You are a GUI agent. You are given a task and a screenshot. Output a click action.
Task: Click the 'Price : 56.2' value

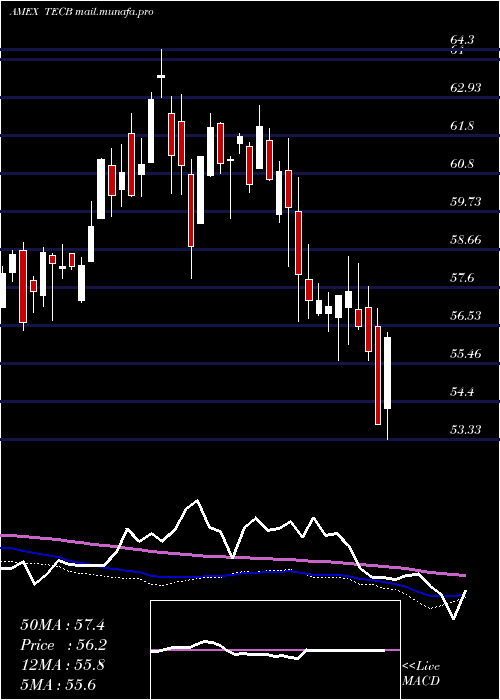[64, 645]
